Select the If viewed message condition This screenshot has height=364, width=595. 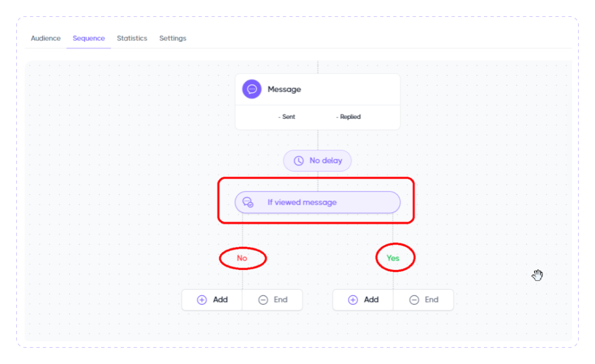(x=317, y=203)
